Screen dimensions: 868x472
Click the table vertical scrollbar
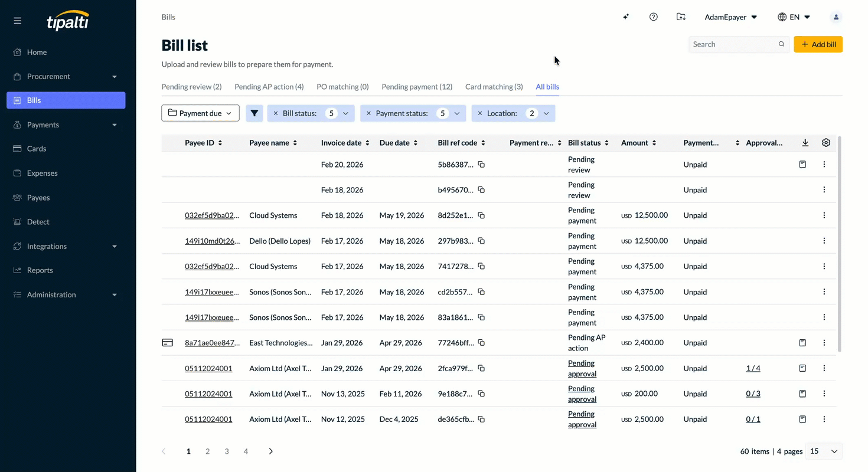point(839,244)
